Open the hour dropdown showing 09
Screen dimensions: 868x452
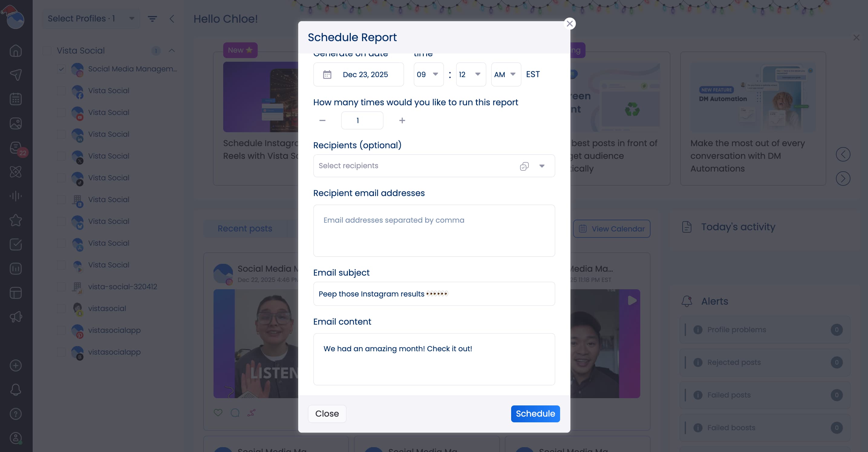428,74
